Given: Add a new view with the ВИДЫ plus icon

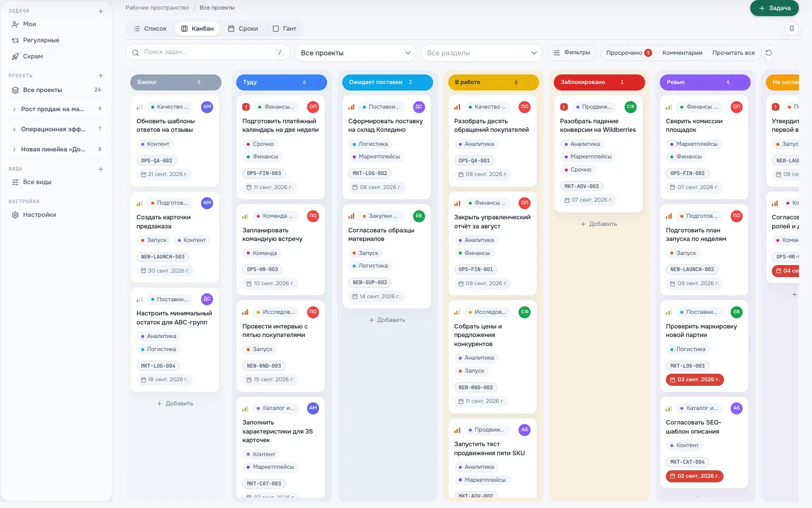Looking at the screenshot, I should click(x=100, y=169).
